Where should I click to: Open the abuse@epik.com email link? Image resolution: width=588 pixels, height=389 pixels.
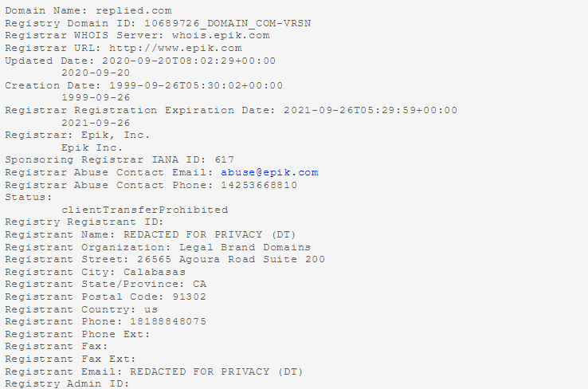click(269, 172)
